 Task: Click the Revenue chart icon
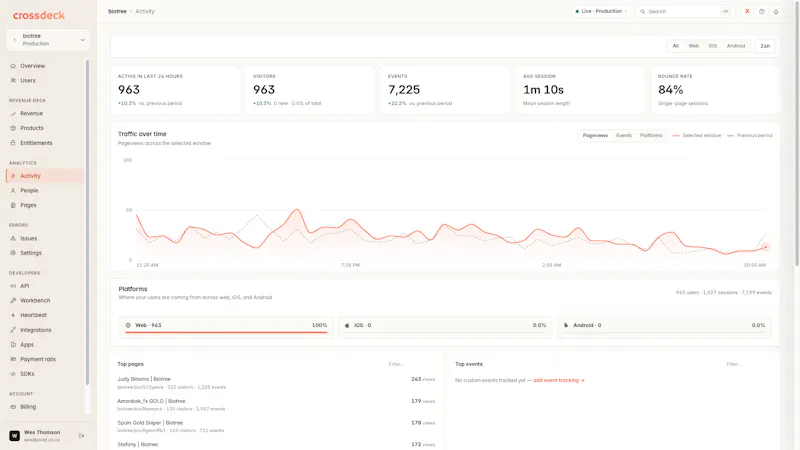(x=13, y=114)
